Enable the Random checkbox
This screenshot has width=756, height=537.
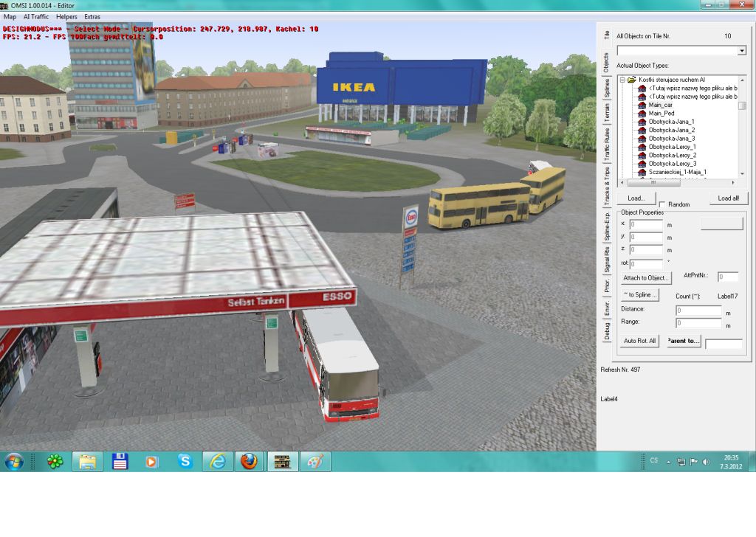(663, 204)
